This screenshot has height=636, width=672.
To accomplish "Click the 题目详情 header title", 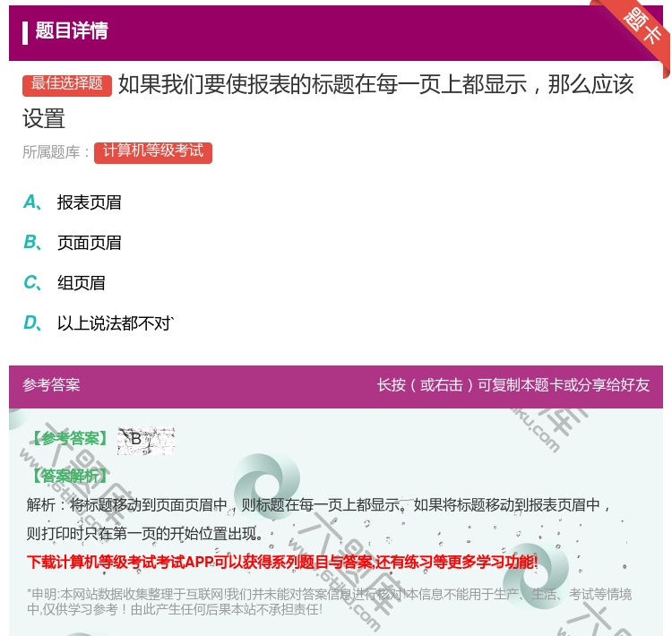I will (72, 30).
